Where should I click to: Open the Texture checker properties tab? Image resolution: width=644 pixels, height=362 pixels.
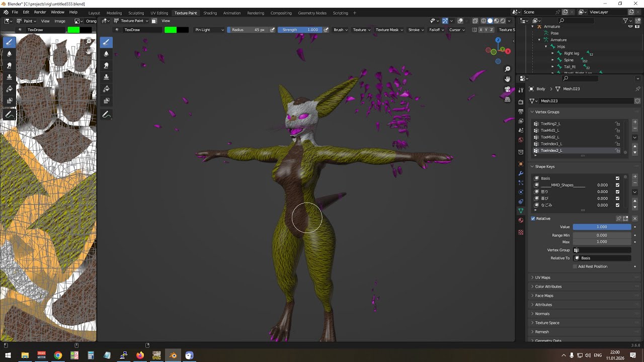521,232
